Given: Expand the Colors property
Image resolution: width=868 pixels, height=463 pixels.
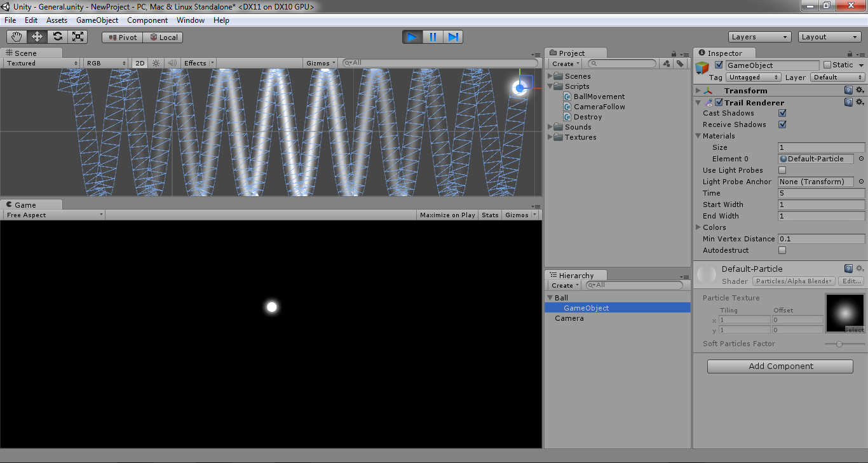Looking at the screenshot, I should point(698,227).
